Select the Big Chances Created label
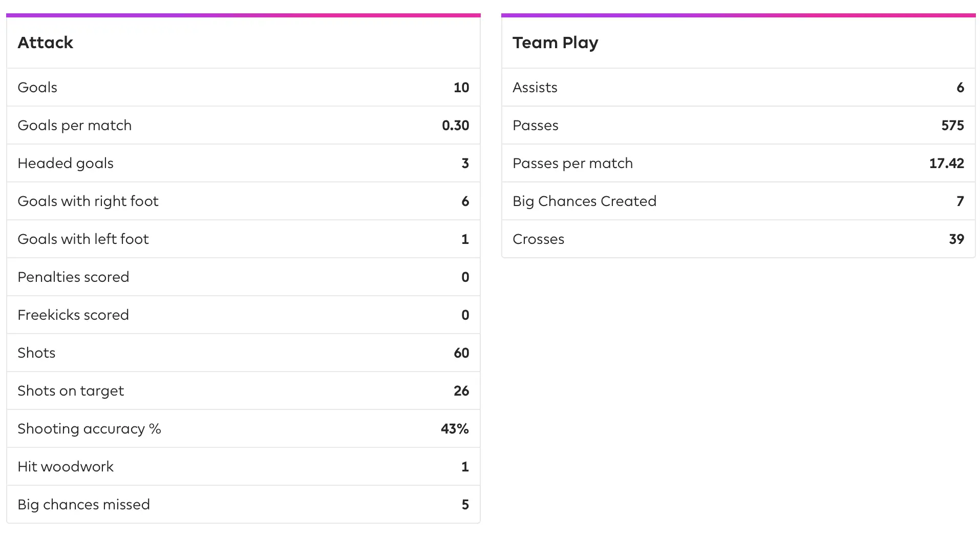Image resolution: width=980 pixels, height=535 pixels. coord(584,201)
